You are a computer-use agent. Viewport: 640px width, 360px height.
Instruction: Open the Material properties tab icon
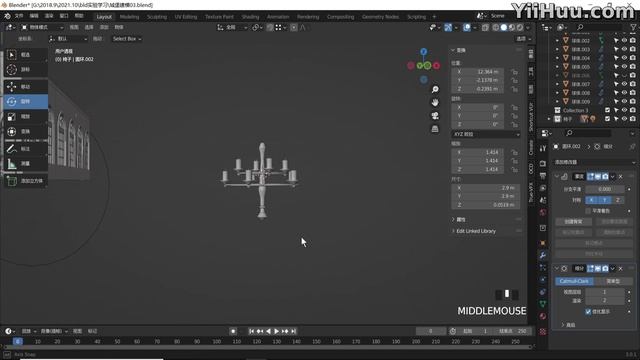point(543,316)
